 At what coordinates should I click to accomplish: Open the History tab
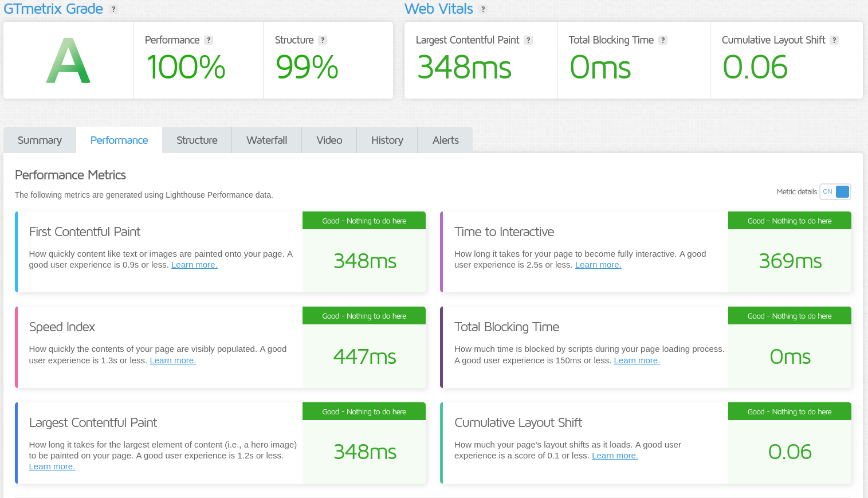pyautogui.click(x=387, y=140)
